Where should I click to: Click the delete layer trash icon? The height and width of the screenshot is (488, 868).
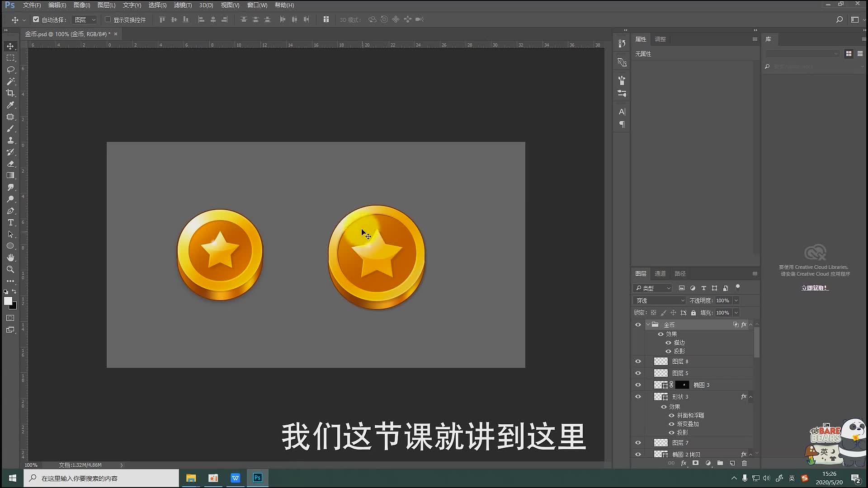pyautogui.click(x=745, y=463)
